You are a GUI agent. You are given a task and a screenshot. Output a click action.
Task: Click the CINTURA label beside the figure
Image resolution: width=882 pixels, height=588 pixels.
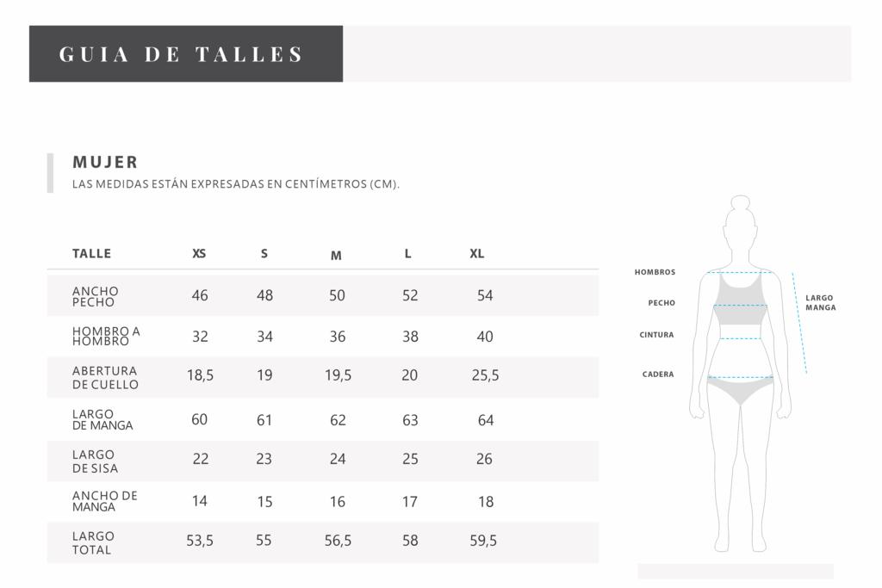pos(656,335)
